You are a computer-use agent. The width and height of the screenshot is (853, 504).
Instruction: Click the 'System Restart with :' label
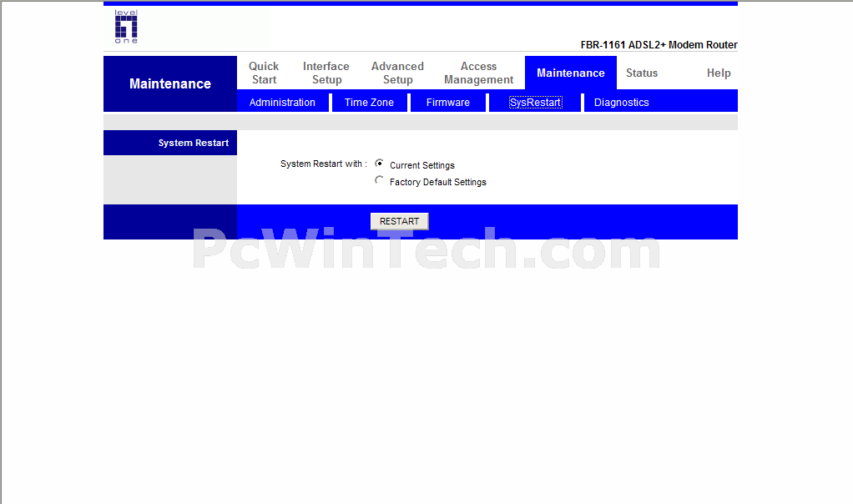(x=324, y=164)
